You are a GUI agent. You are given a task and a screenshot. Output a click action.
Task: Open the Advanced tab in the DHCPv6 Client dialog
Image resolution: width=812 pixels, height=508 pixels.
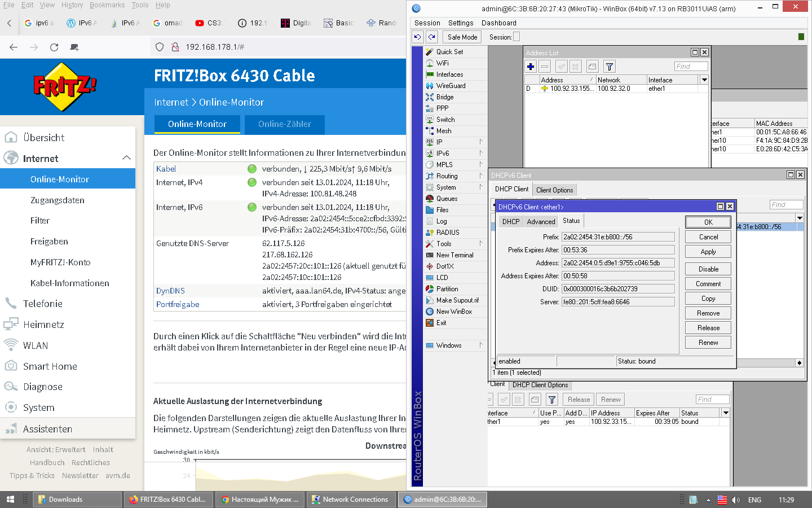[541, 222]
